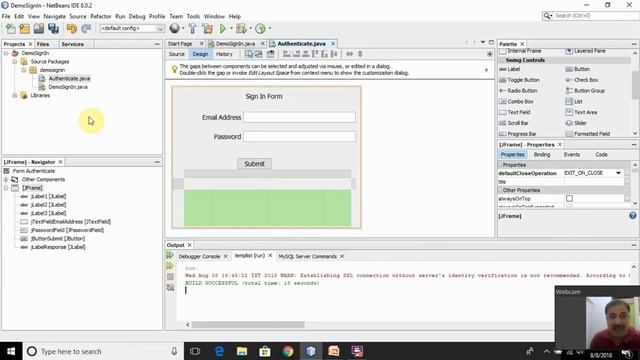Click the Output horizontal scrollbar

248,324
